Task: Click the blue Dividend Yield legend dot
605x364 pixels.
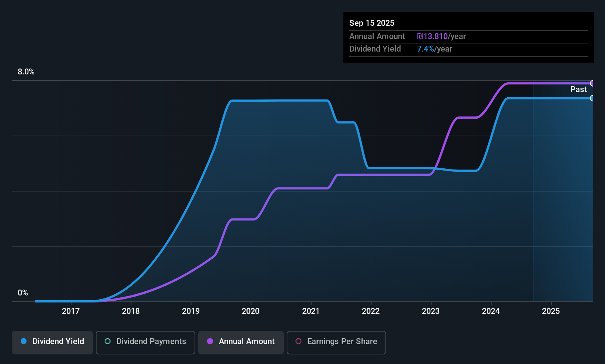Action: 24,342
